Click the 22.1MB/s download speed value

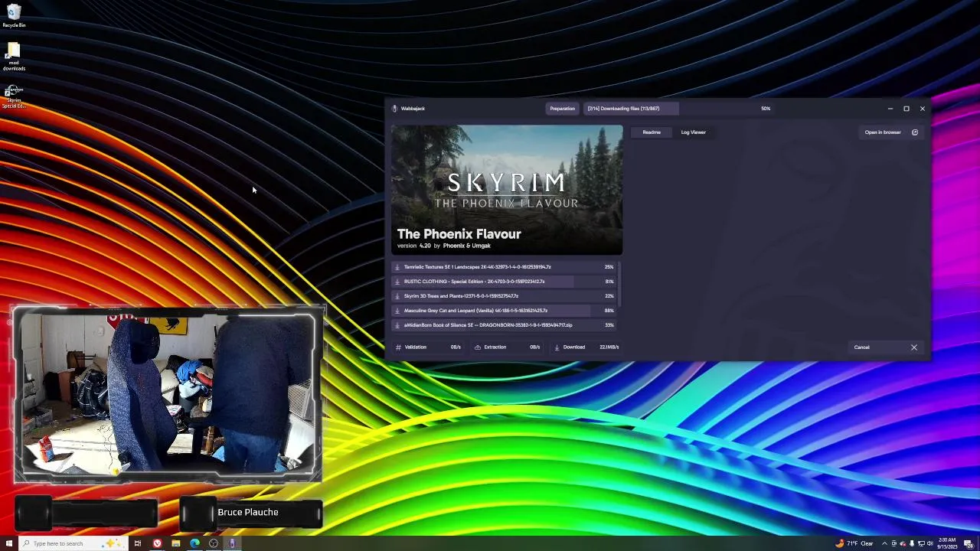pos(609,347)
